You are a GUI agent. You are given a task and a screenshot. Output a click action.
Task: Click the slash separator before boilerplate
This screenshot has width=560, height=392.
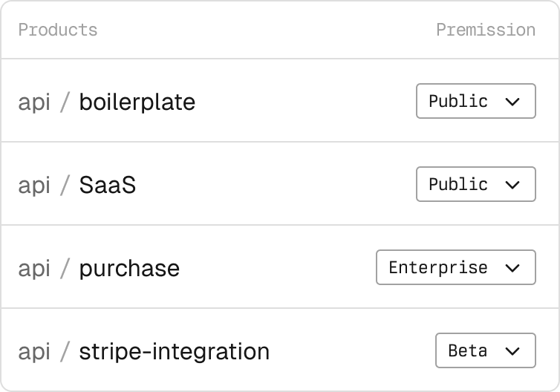coord(65,101)
